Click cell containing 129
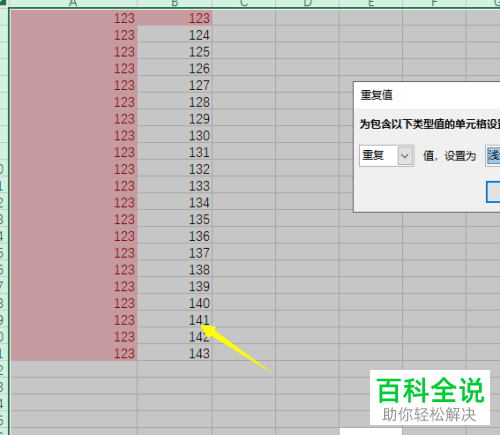 175,118
